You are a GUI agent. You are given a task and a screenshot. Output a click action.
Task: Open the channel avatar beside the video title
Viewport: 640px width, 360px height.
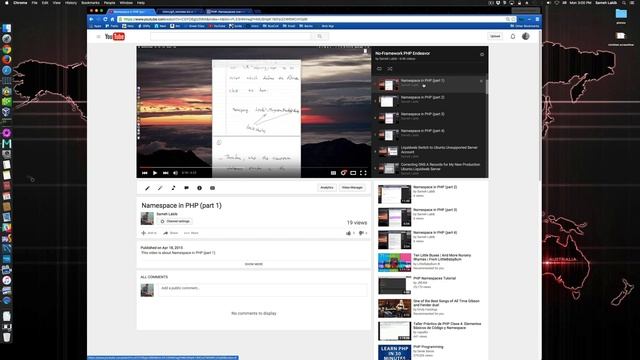coord(147,218)
